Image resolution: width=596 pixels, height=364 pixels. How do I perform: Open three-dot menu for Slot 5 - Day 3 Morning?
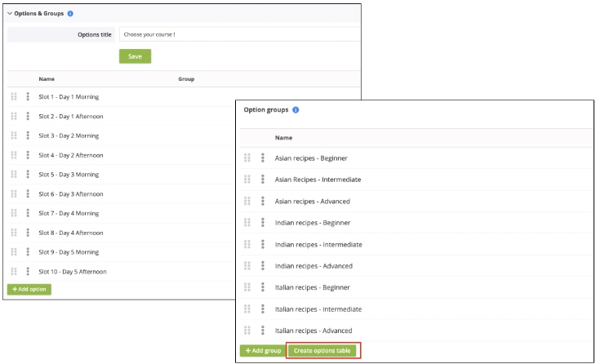tap(28, 175)
